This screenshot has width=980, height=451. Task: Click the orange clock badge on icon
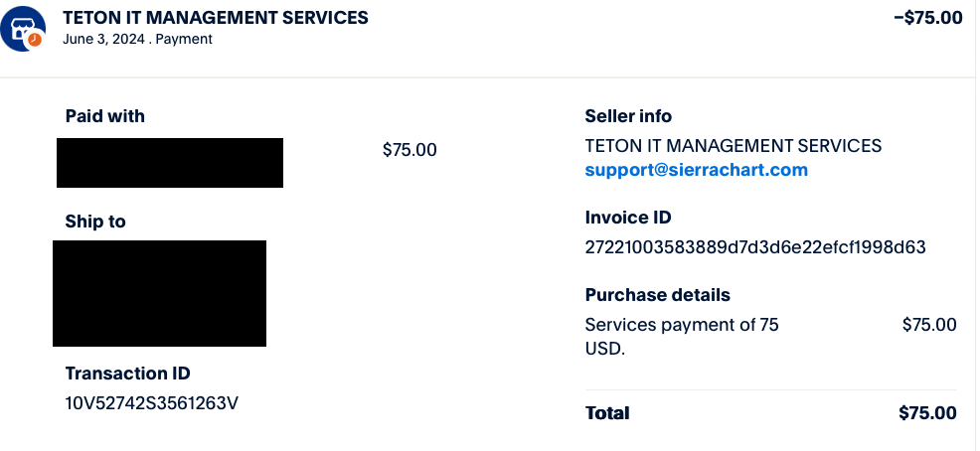35,40
